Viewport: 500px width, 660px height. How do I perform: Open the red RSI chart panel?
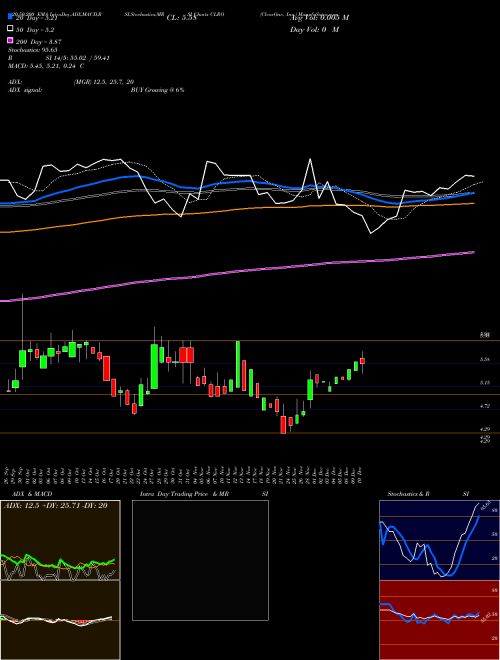[439, 620]
